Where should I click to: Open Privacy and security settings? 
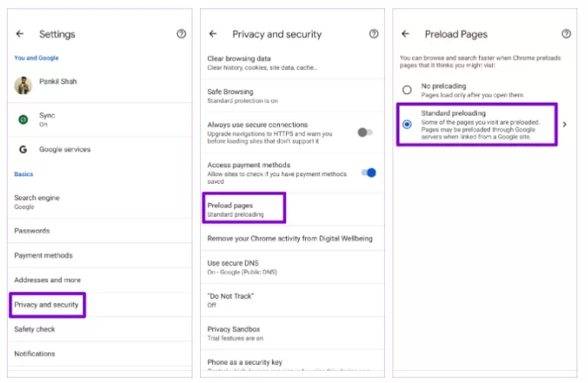(x=47, y=305)
